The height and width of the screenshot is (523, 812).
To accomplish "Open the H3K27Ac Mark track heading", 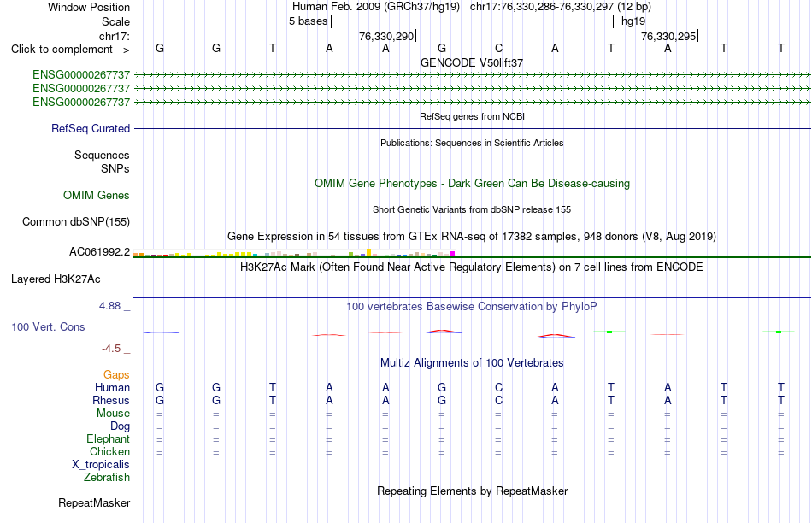I will (472, 267).
